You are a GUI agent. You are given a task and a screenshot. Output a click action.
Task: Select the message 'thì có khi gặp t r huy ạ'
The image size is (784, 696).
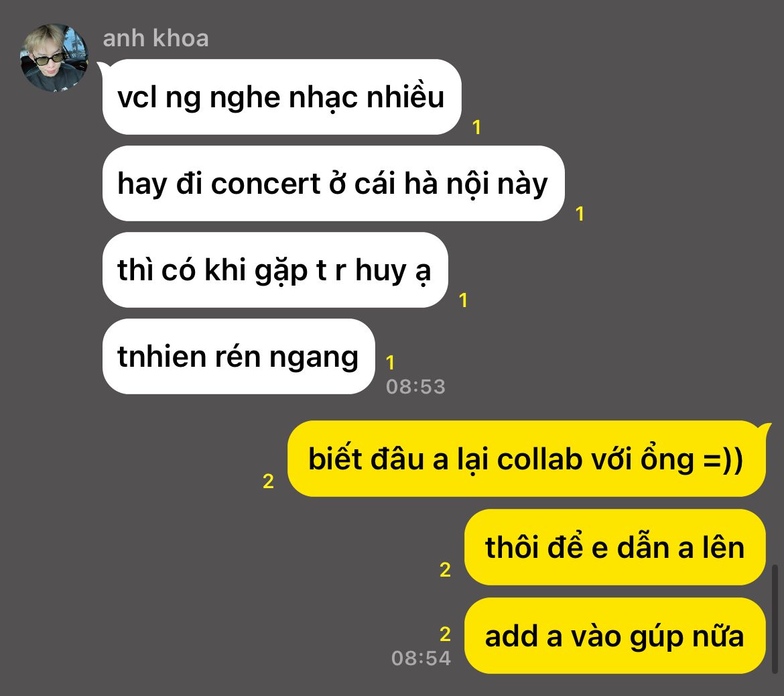pos(275,270)
